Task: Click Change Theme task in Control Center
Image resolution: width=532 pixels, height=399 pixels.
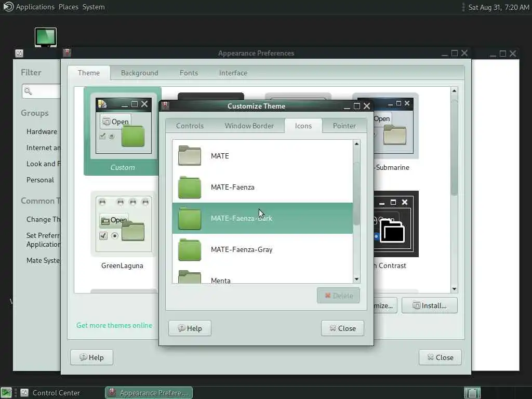Action: [44, 219]
